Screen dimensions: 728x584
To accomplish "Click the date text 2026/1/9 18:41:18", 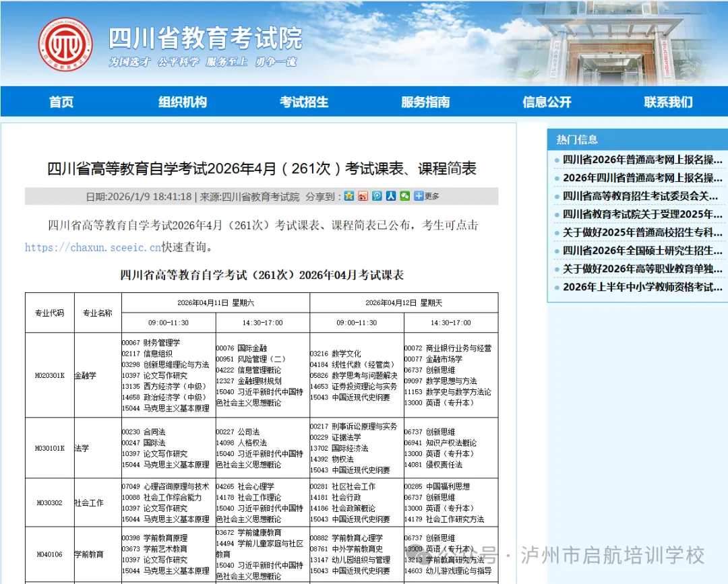I will (x=149, y=197).
